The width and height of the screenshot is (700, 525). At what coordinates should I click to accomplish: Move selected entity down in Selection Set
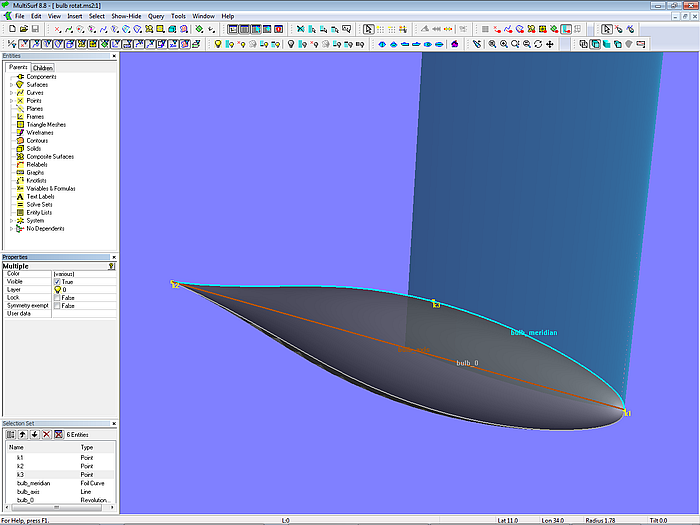tap(34, 435)
